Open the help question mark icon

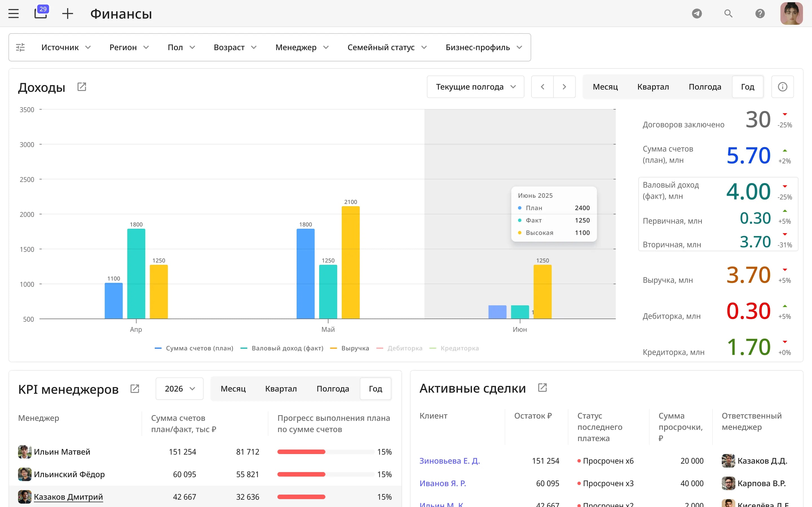[x=760, y=14]
